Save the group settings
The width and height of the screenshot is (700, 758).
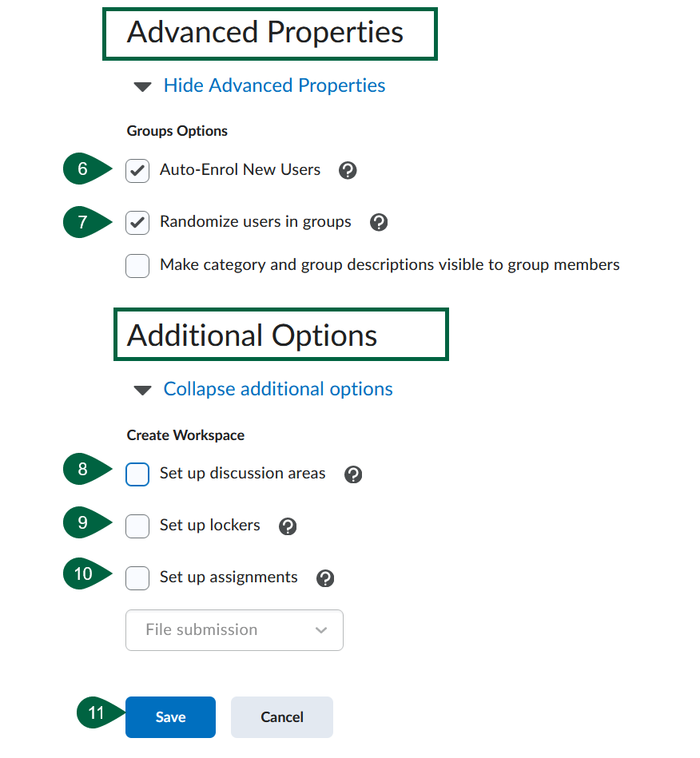170,716
